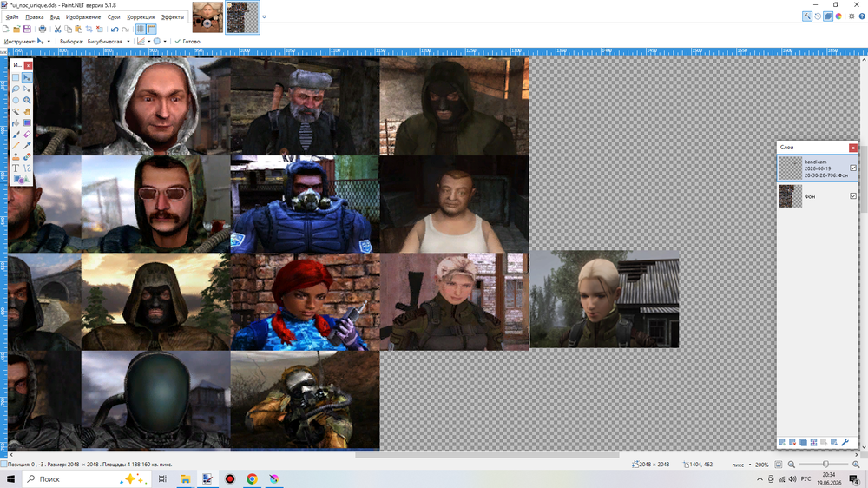Open layer properties wrench icon

pos(845,442)
